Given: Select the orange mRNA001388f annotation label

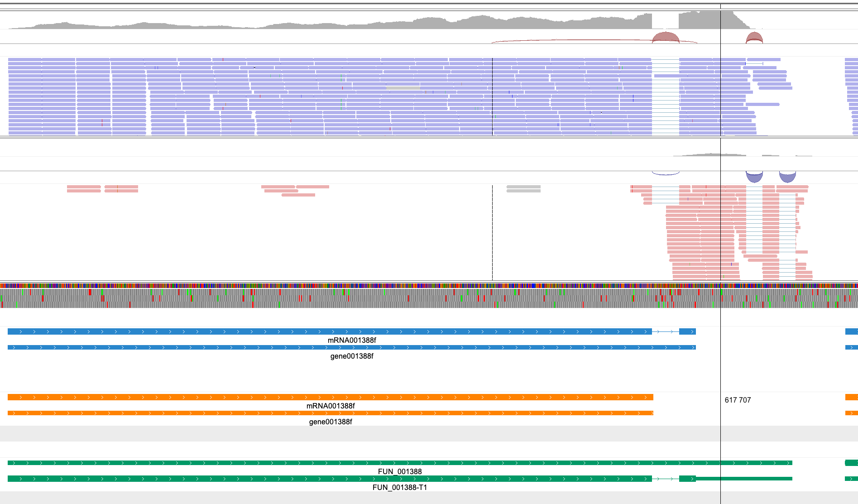Looking at the screenshot, I should click(331, 406).
